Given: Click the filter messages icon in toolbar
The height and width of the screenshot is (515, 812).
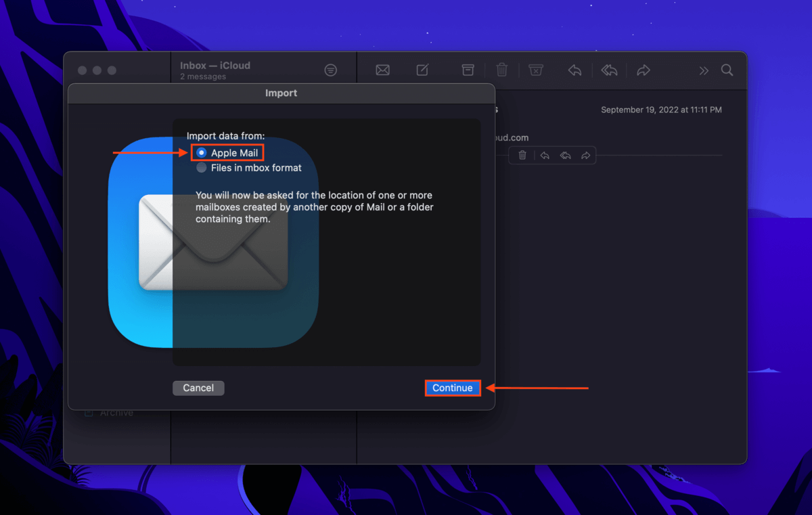Looking at the screenshot, I should 330,70.
